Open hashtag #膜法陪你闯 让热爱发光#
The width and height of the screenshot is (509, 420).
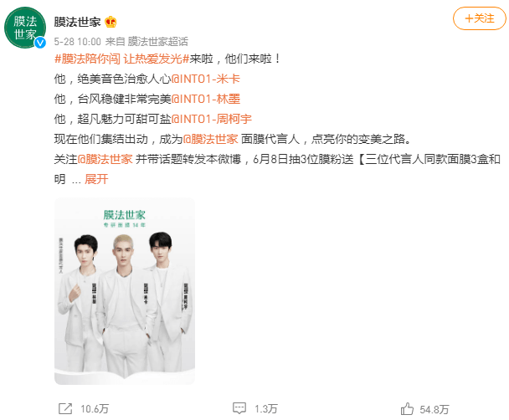[x=121, y=59]
